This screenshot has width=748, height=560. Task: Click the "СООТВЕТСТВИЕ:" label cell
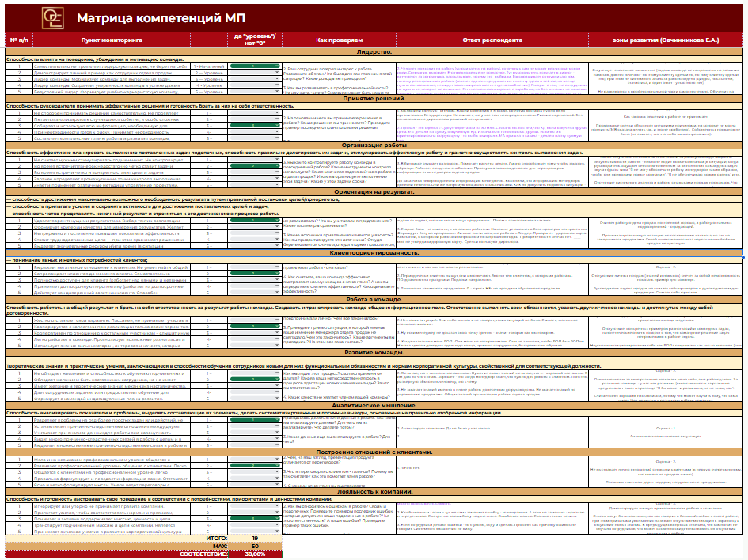(116, 554)
